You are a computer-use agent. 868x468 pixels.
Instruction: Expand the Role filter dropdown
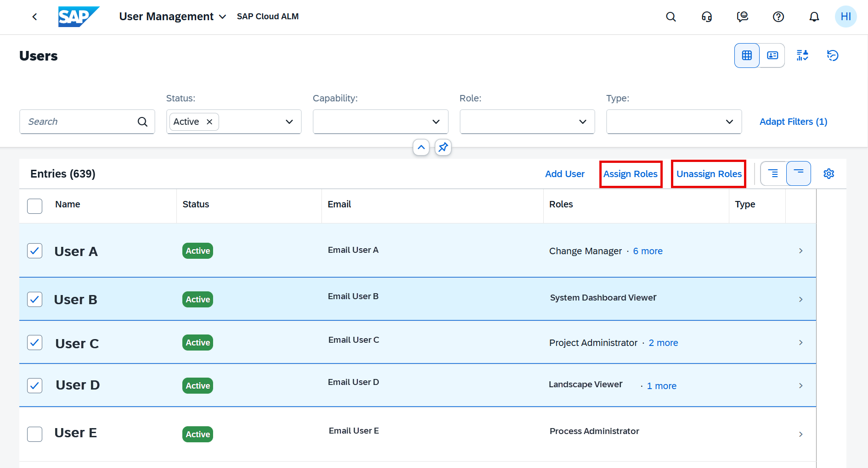[x=582, y=122]
